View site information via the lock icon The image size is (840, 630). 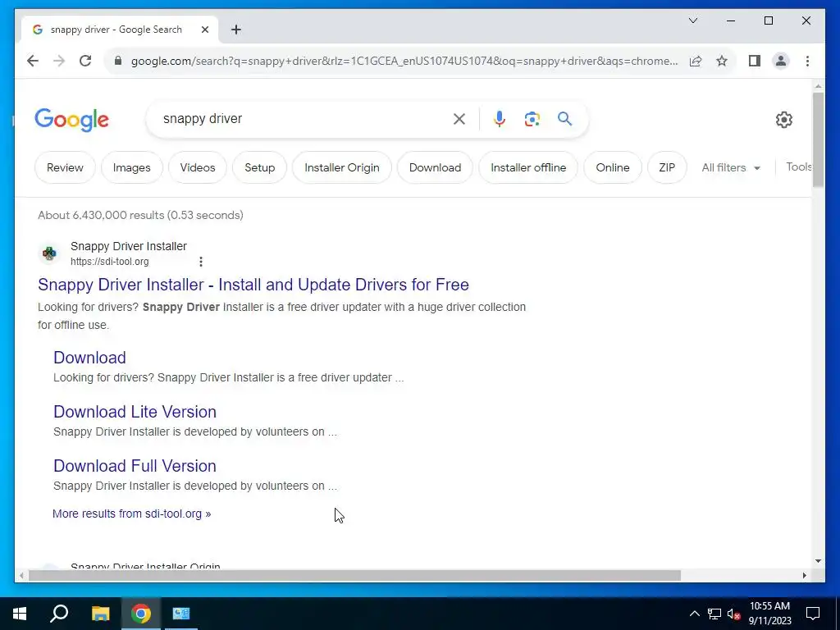pos(118,61)
